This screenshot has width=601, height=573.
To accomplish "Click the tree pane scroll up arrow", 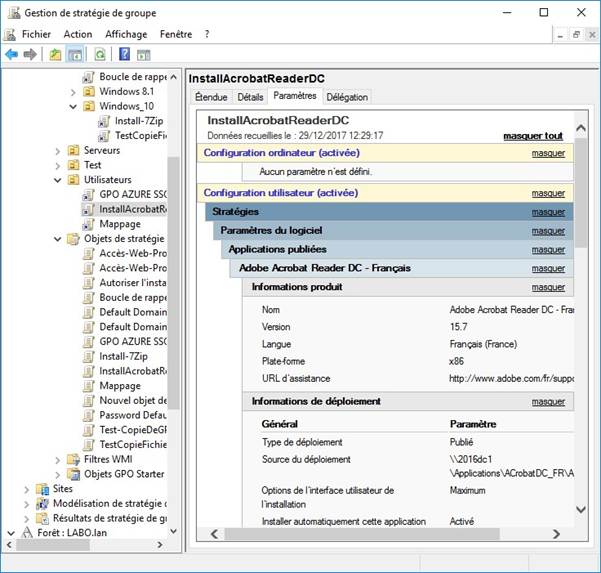I will [x=174, y=77].
